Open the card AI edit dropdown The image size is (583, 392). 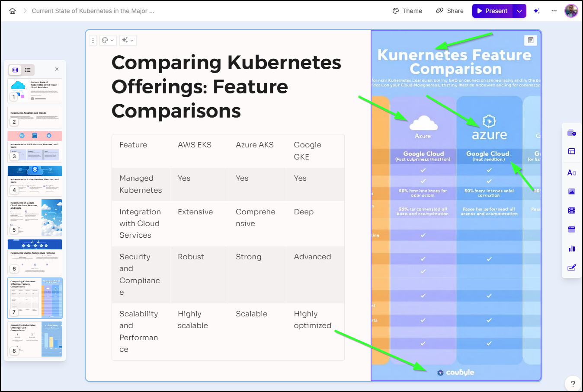(128, 41)
